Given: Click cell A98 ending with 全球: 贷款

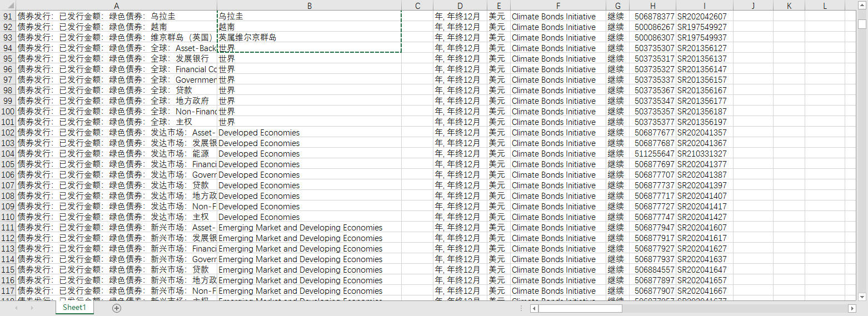Looking at the screenshot, I should [116, 91].
